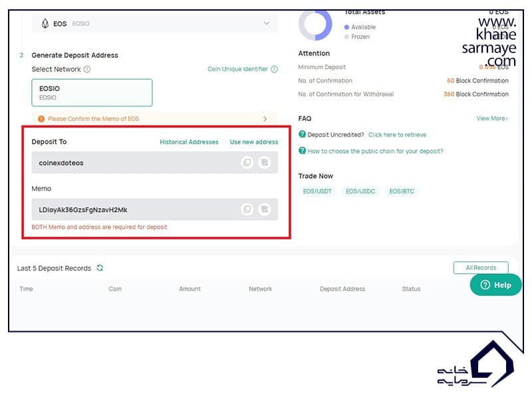This screenshot has width=532, height=399.
Task: Click Use new address
Action: (x=254, y=142)
